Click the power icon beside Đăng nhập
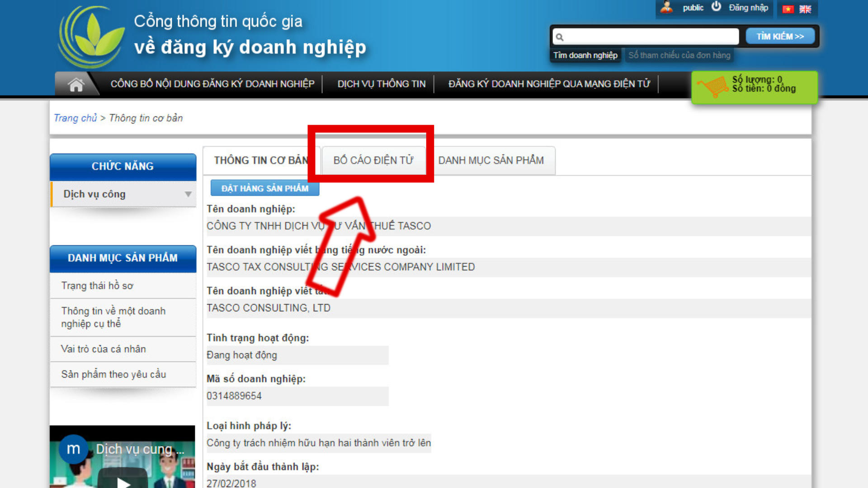This screenshot has width=868, height=488. [716, 7]
